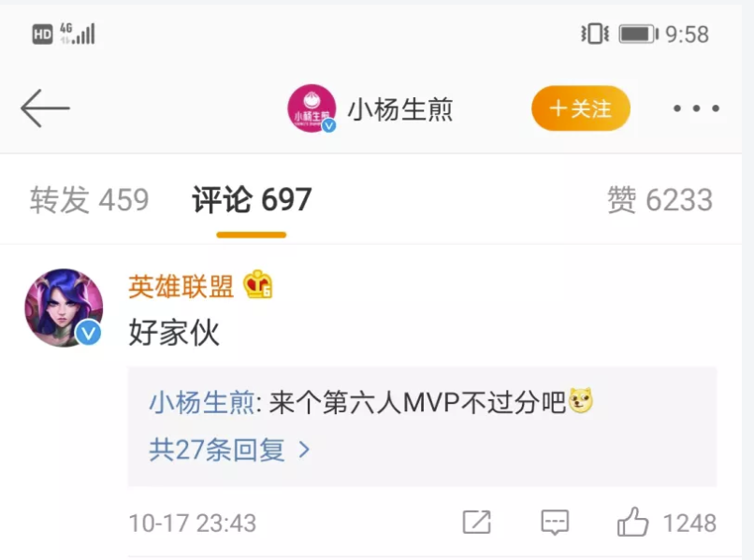This screenshot has width=754, height=560.
Task: Tap the crown membership badge icon
Action: pos(258,284)
